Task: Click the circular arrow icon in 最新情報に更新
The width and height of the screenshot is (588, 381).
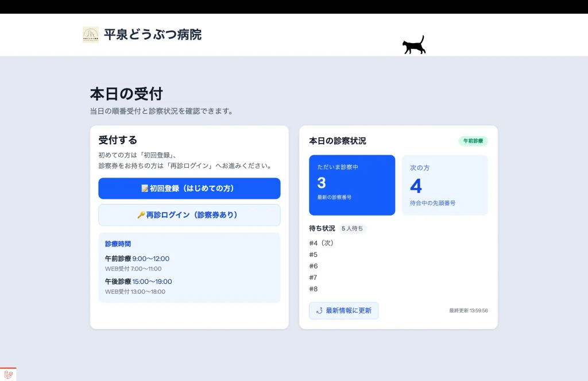Action: [319, 311]
